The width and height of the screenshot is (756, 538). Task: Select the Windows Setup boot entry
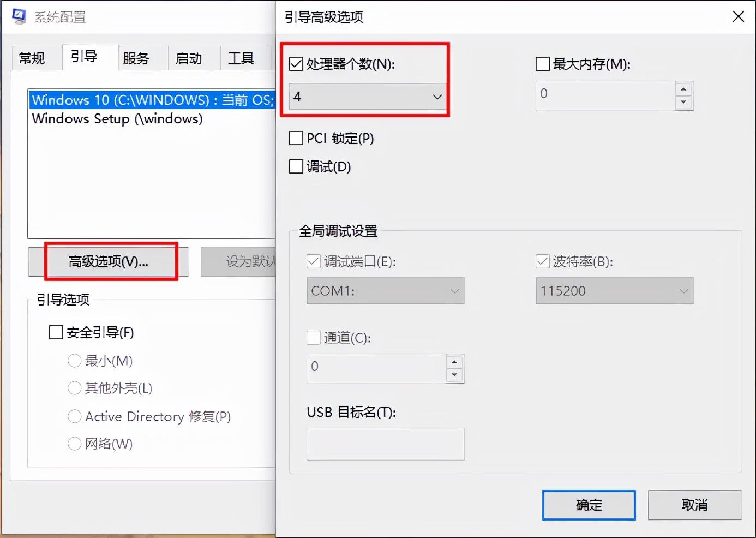click(x=117, y=119)
